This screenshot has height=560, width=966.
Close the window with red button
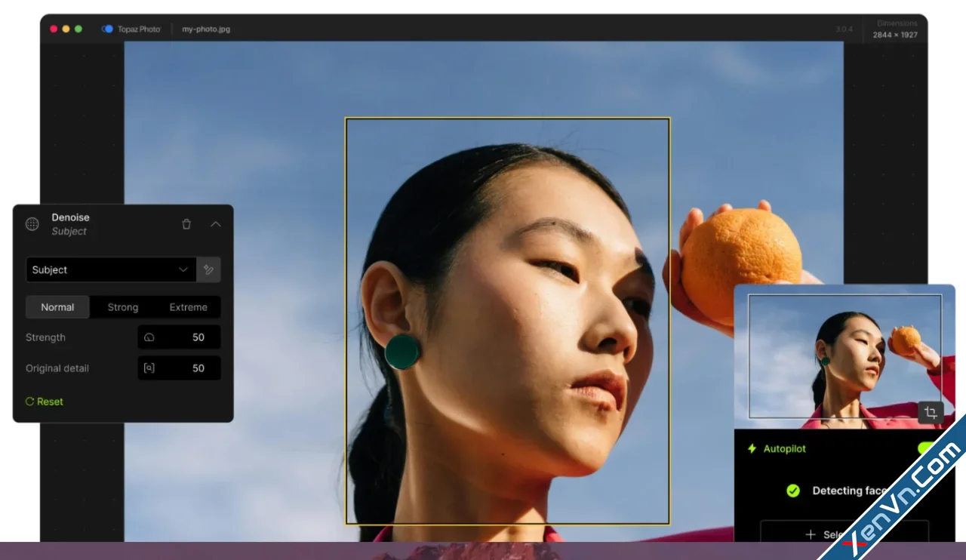click(54, 29)
